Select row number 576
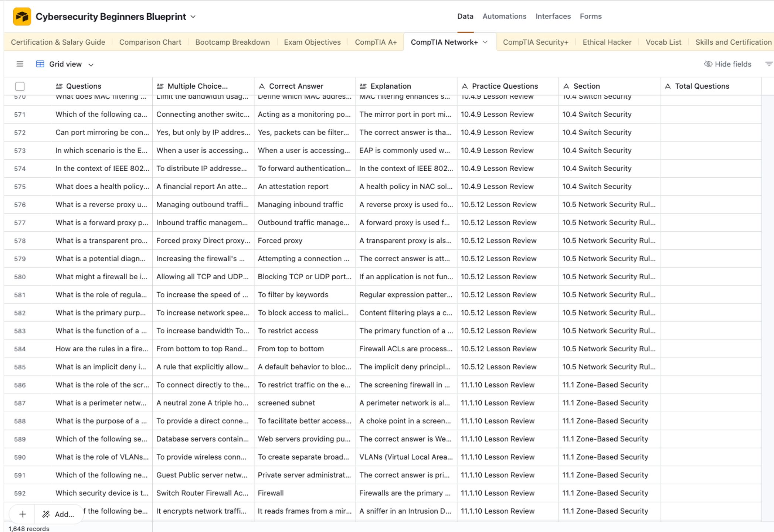Viewport: 774px width, 532px height. click(20, 205)
